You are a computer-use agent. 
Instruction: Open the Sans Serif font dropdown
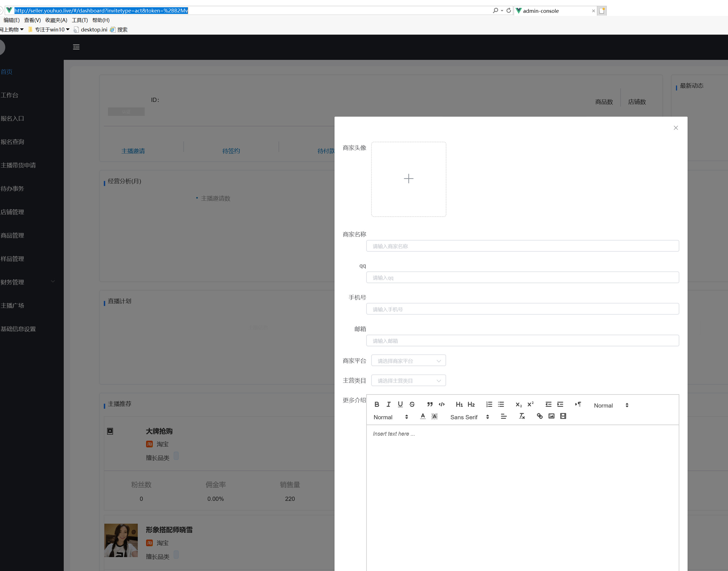[x=470, y=417]
